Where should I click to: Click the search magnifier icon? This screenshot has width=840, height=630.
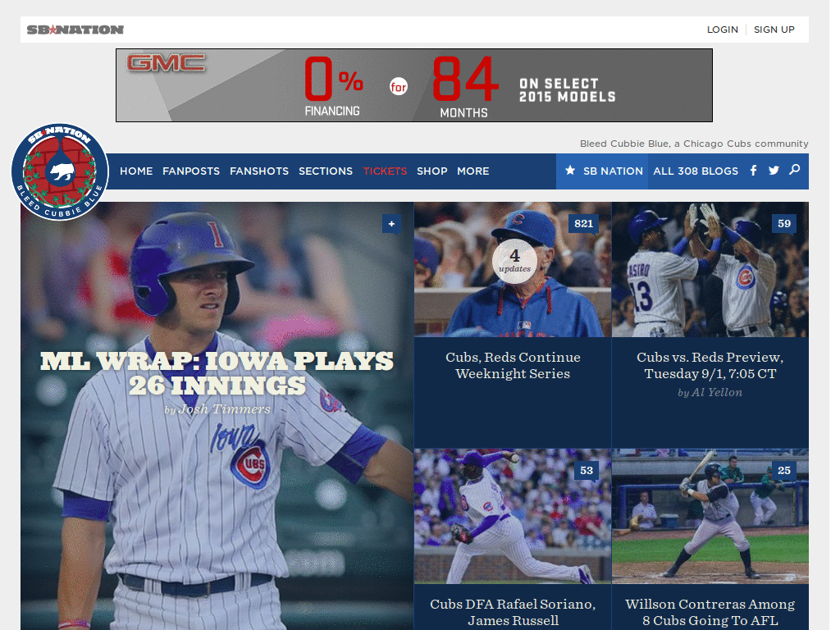point(794,170)
